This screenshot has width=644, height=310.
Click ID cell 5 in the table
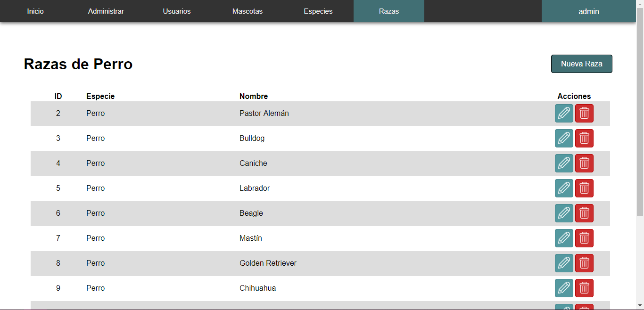click(x=58, y=188)
